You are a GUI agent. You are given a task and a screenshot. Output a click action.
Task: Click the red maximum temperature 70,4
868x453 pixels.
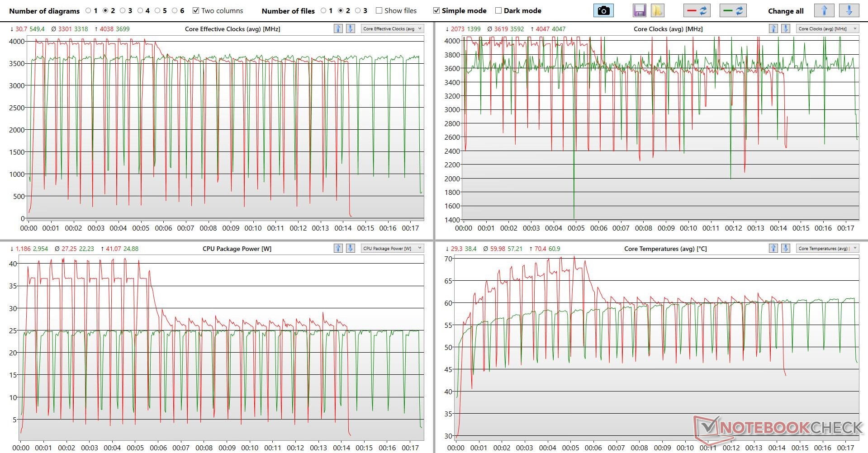541,249
